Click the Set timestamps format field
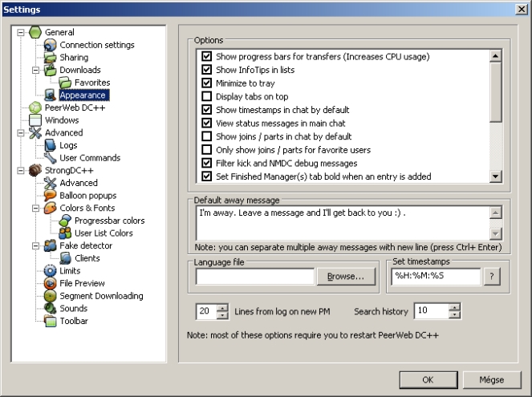Viewport: 532px width, 397px height. pos(434,277)
